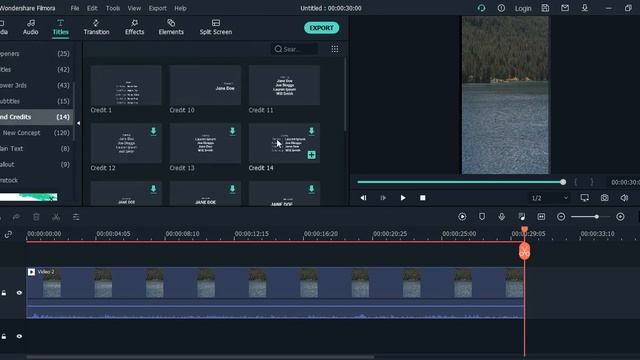The height and width of the screenshot is (360, 640).
Task: Open the Elements tab
Action: point(171,27)
